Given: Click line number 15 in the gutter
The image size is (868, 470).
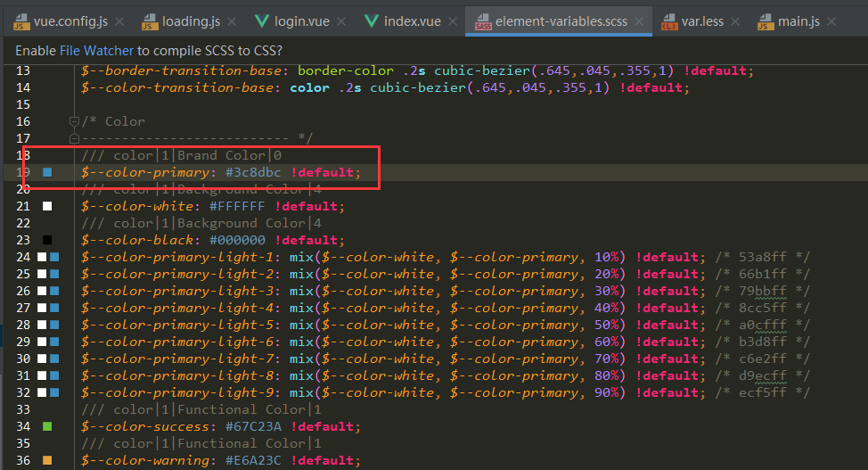Looking at the screenshot, I should (x=23, y=104).
